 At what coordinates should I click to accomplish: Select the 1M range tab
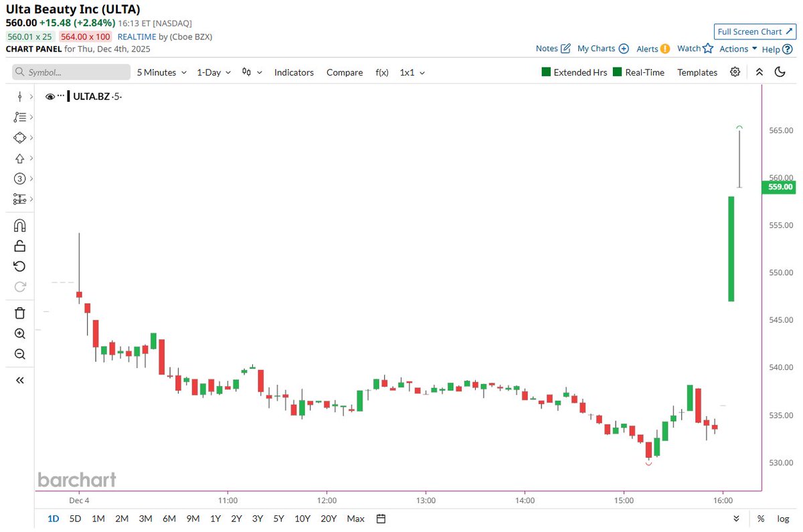point(98,519)
